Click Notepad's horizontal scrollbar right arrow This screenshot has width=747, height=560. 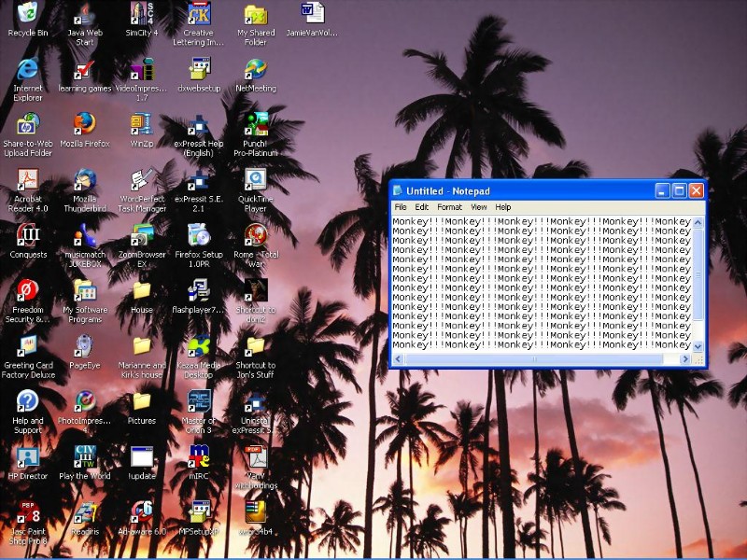point(685,359)
